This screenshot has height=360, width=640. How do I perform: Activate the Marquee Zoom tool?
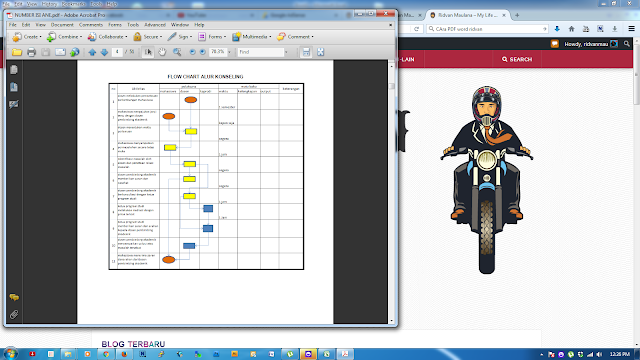point(177,52)
